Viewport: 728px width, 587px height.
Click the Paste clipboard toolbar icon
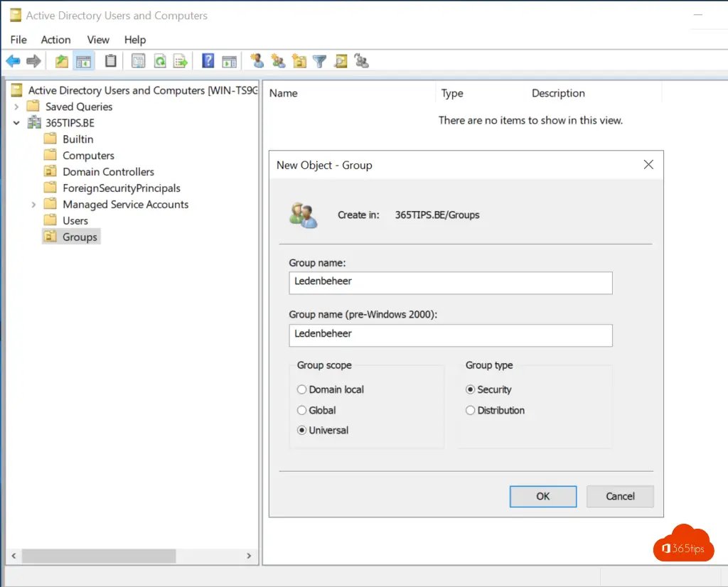110,61
